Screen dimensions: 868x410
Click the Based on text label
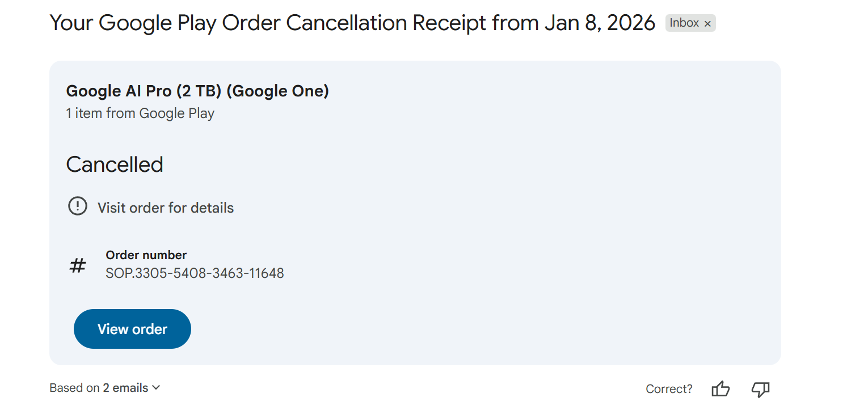pyautogui.click(x=74, y=388)
